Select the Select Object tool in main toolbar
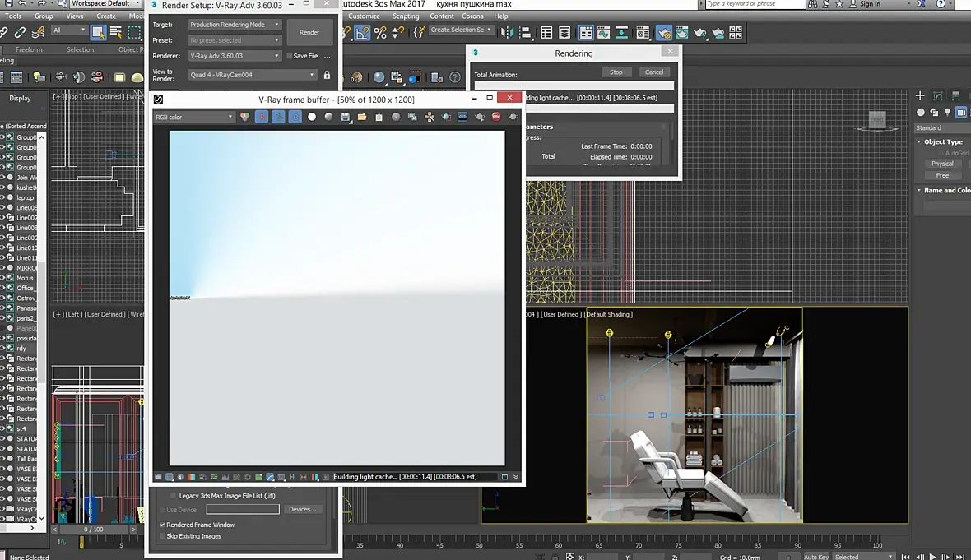 (98, 32)
